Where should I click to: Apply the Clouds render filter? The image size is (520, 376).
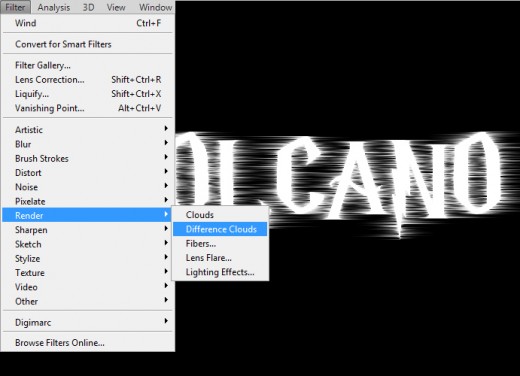pyautogui.click(x=220, y=215)
